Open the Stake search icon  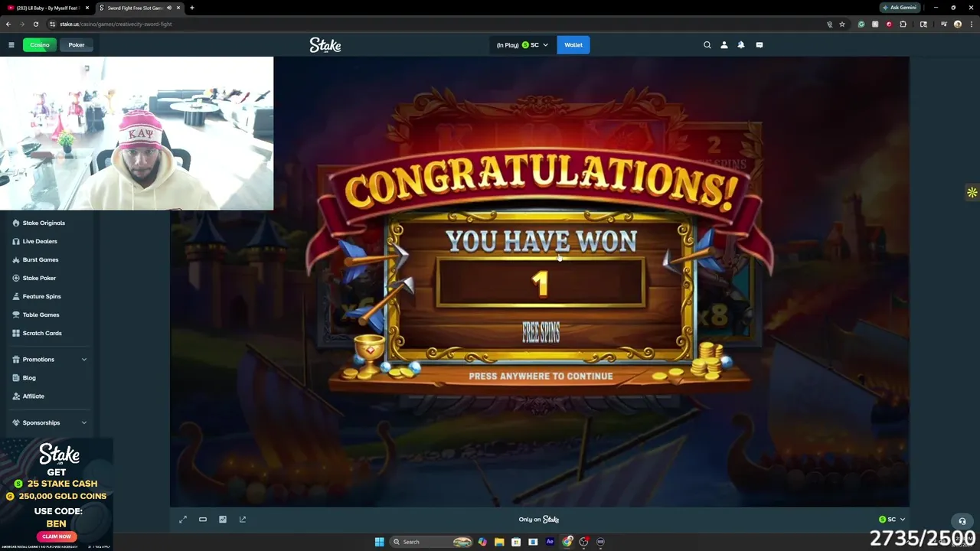[x=707, y=45]
